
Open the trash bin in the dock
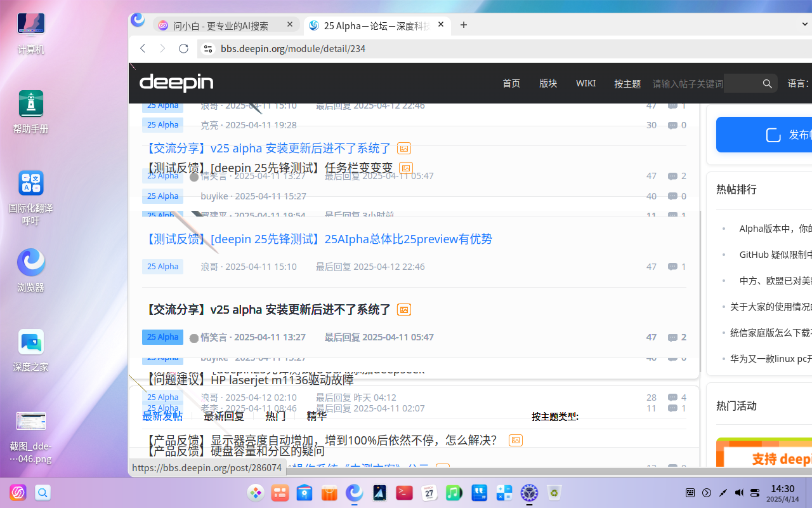554,493
